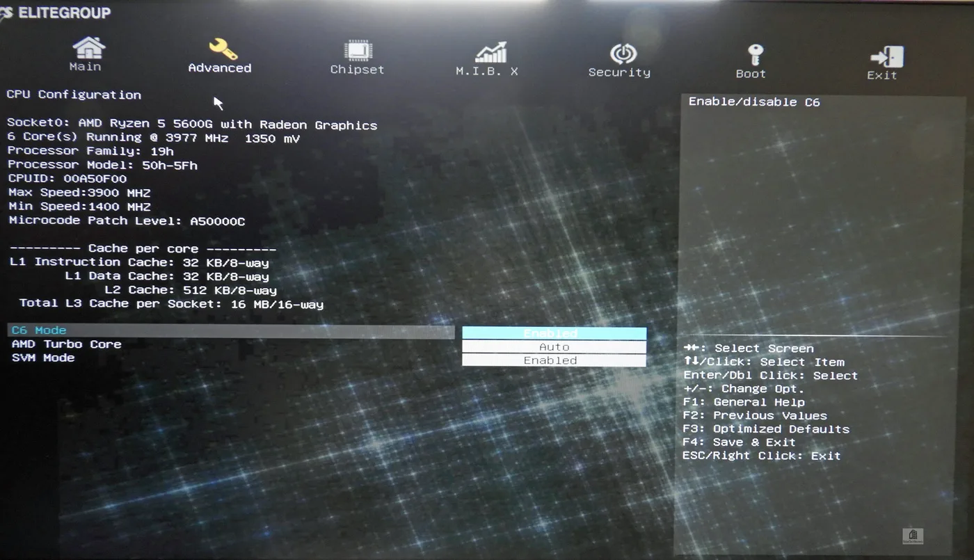This screenshot has width=974, height=560.
Task: Open the Main house icon
Action: (x=88, y=48)
